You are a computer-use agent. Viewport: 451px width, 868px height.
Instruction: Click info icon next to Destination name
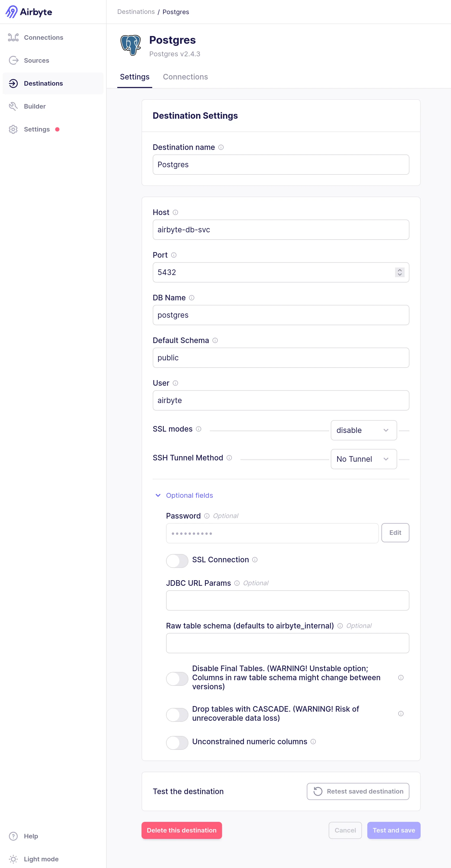tap(221, 147)
